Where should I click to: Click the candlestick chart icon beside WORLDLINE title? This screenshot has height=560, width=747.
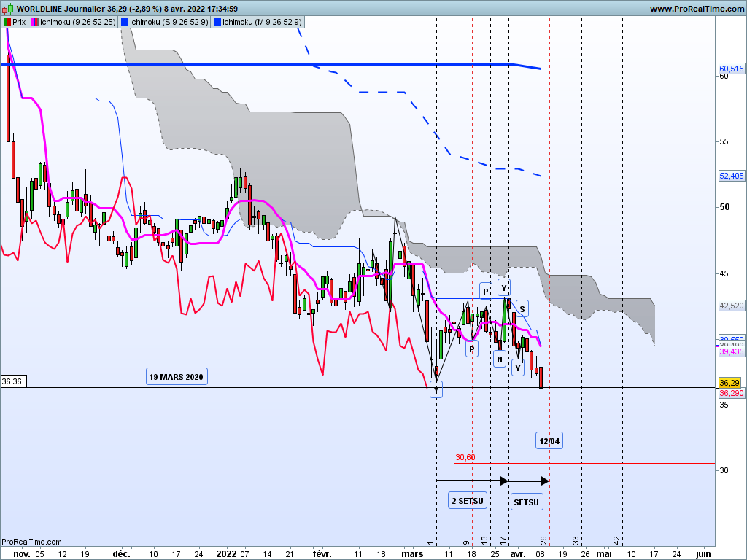coord(7,9)
